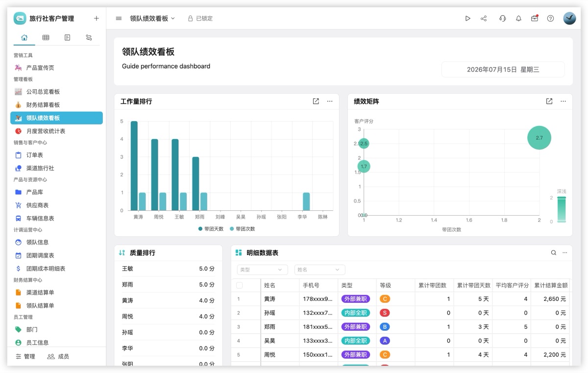The width and height of the screenshot is (588, 373).
Task: Sort by the 累计结算金额 column header
Action: point(551,285)
